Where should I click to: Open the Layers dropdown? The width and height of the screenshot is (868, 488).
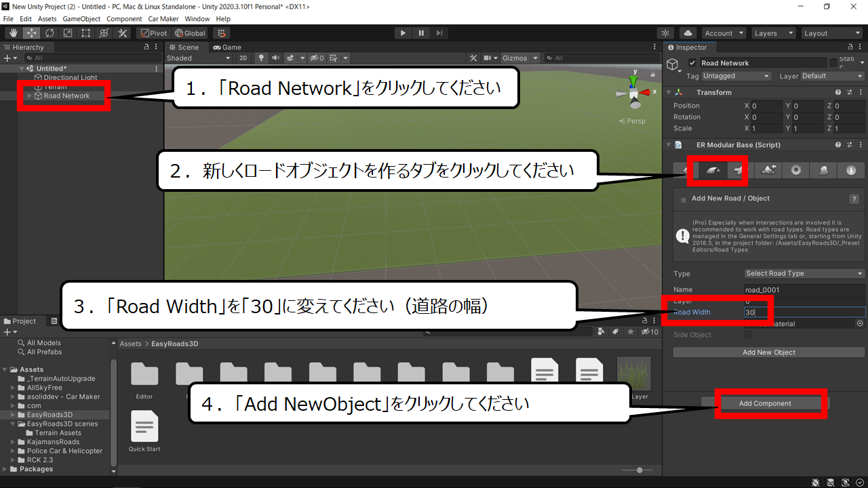[773, 33]
